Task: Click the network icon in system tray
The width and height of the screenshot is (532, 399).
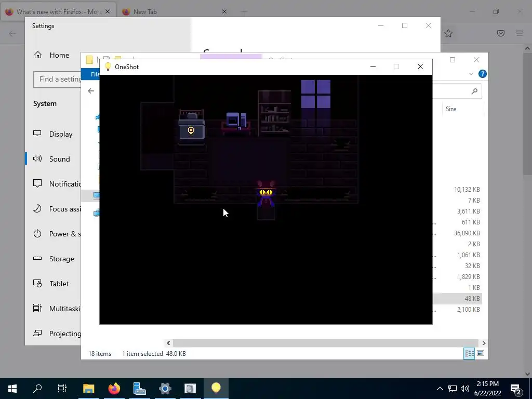Action: 453,389
